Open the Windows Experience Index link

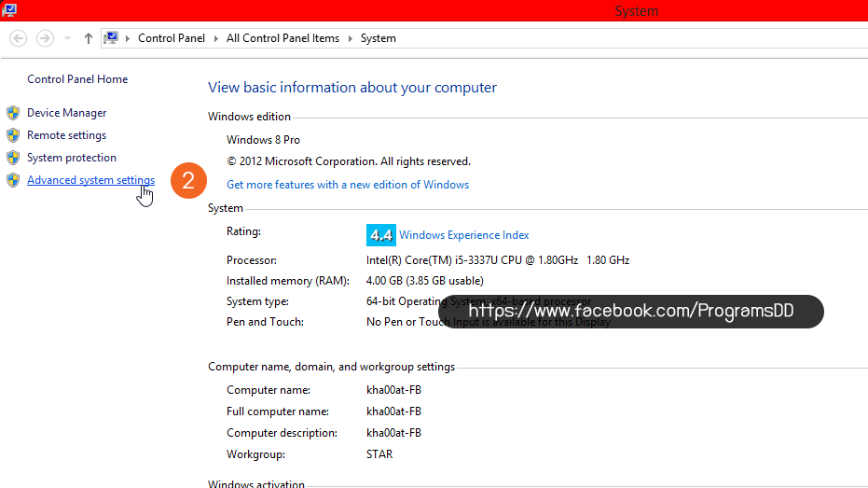point(463,235)
